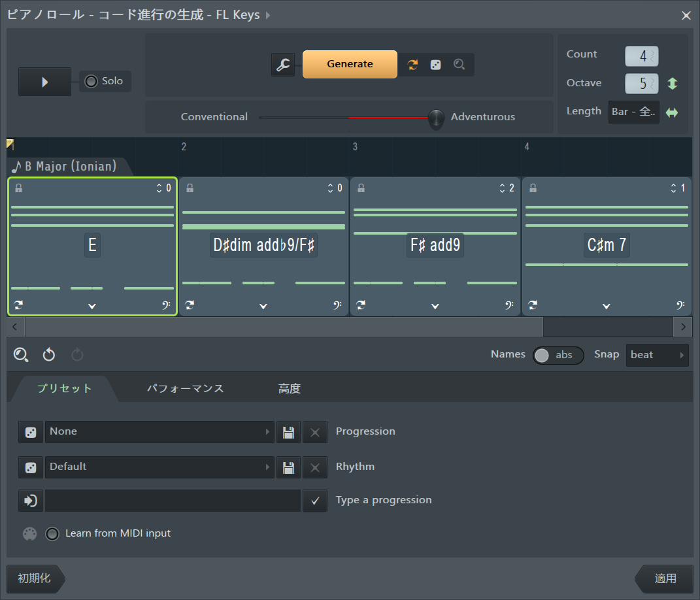Toggle the Names abs switch

(x=558, y=355)
